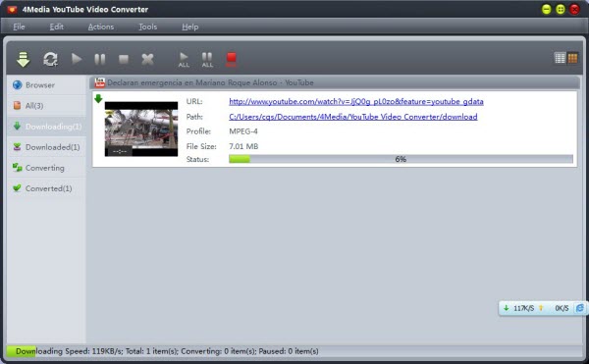Remove the task with the X icon

coord(147,59)
